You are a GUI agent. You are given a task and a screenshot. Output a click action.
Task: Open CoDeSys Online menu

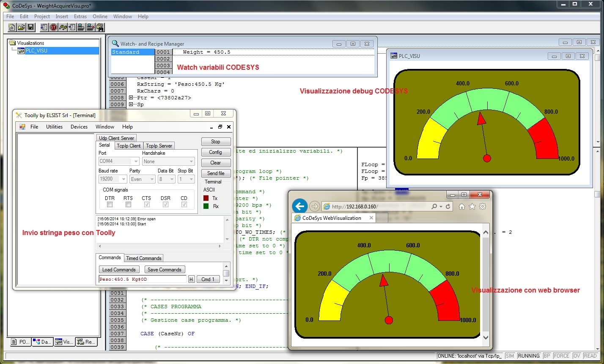[100, 16]
